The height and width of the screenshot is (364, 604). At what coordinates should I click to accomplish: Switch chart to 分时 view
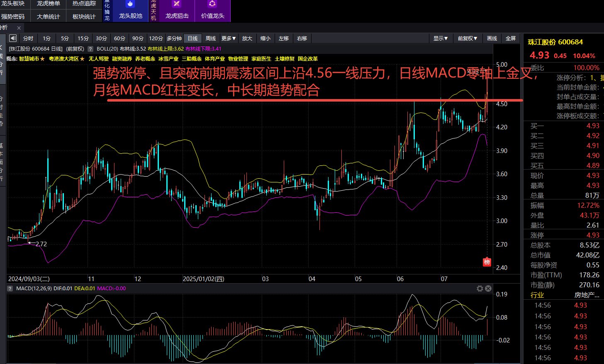tap(28, 39)
